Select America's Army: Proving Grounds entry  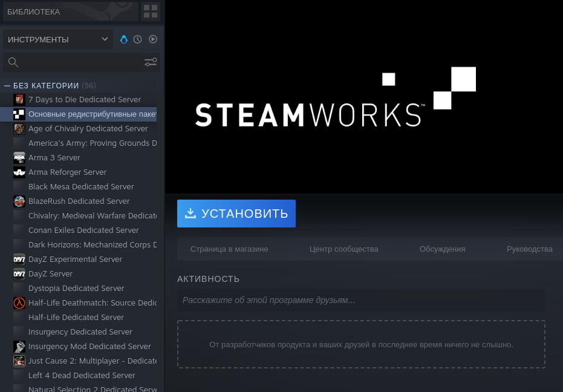[x=93, y=143]
